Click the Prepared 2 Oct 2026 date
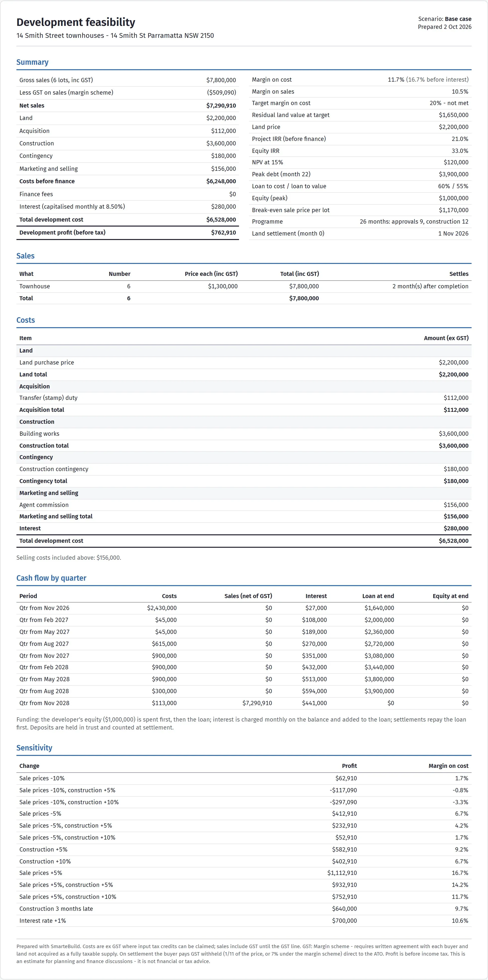Screen dimensions: 488x980 point(445,27)
